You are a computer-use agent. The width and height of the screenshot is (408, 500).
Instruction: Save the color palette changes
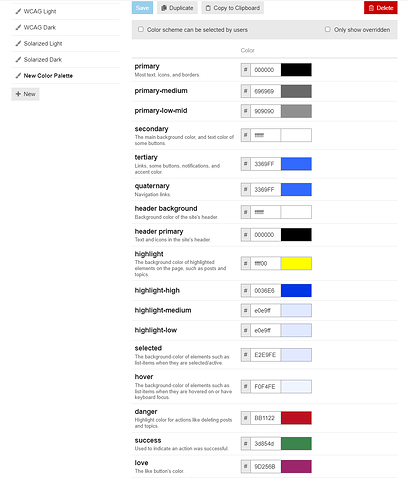coord(142,8)
